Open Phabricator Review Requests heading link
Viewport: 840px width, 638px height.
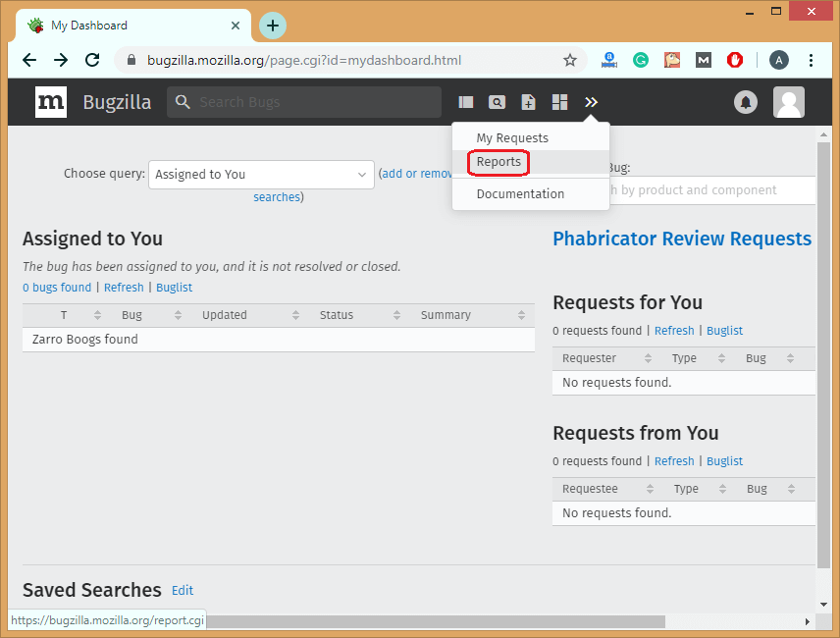(682, 239)
